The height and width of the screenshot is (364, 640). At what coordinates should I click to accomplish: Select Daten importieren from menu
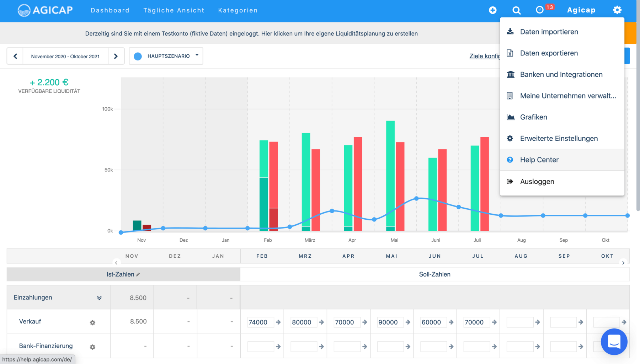click(x=549, y=32)
